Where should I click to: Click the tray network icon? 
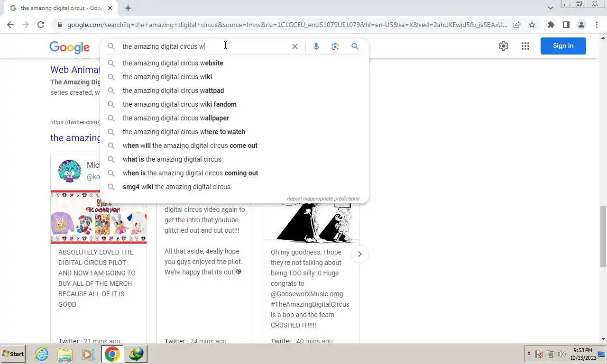click(551, 354)
